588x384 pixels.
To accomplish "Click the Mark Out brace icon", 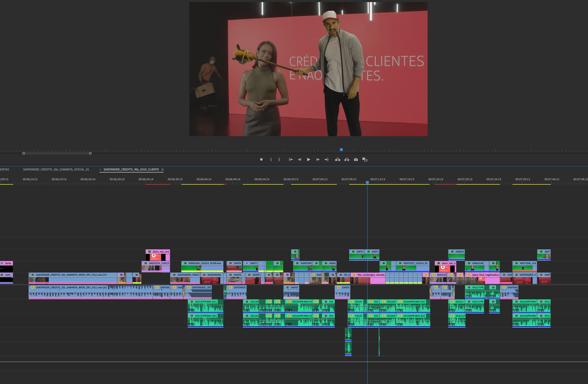I will point(279,160).
